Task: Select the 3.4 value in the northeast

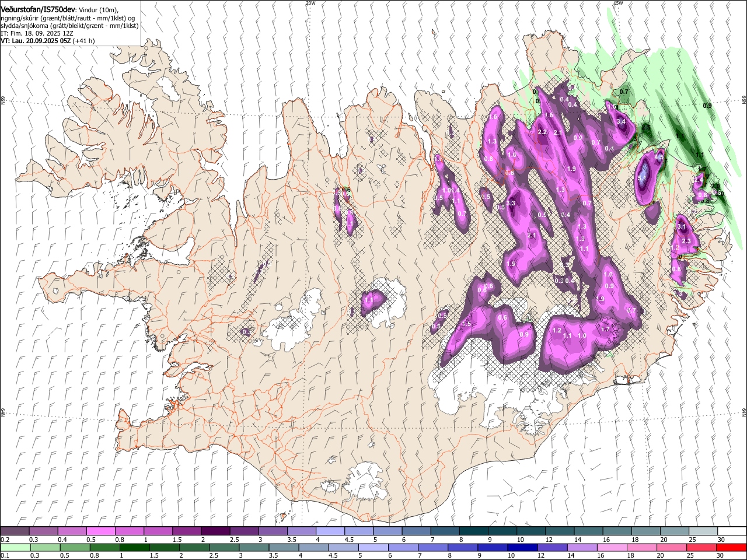Action: click(x=621, y=121)
